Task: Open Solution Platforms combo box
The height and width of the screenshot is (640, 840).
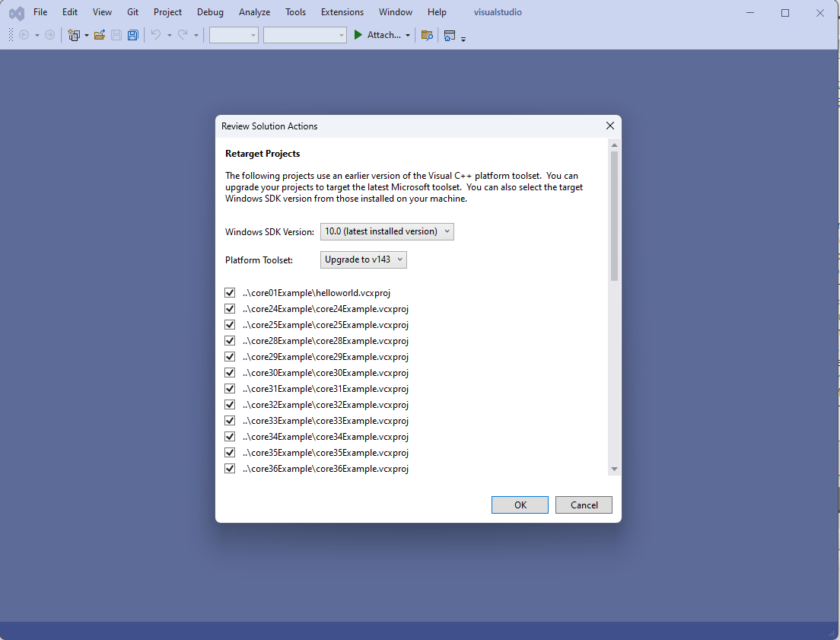Action: (x=305, y=35)
